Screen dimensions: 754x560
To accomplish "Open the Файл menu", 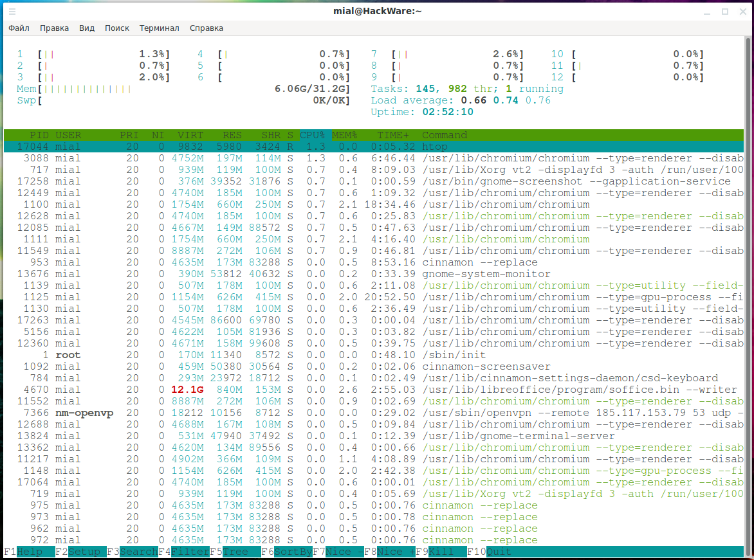I will (x=19, y=28).
